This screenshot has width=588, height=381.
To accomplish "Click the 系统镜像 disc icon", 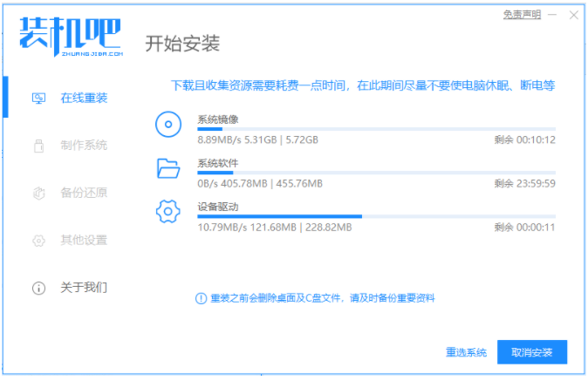I will coord(168,126).
